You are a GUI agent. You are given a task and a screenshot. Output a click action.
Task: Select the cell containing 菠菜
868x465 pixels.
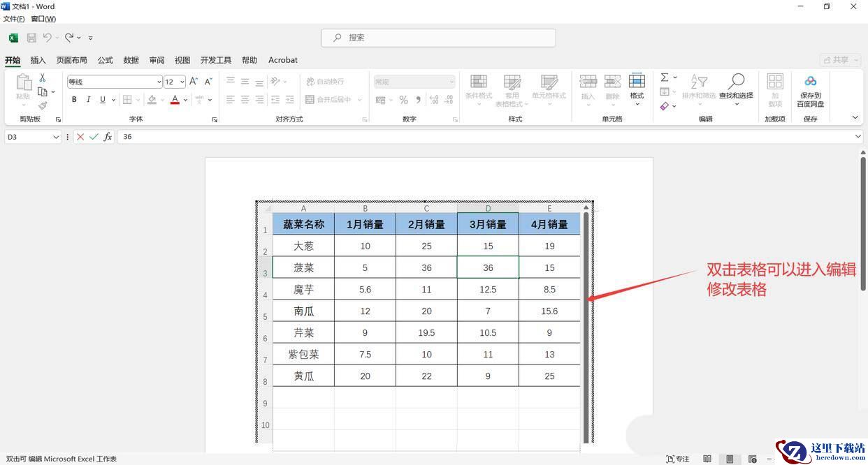tap(304, 267)
